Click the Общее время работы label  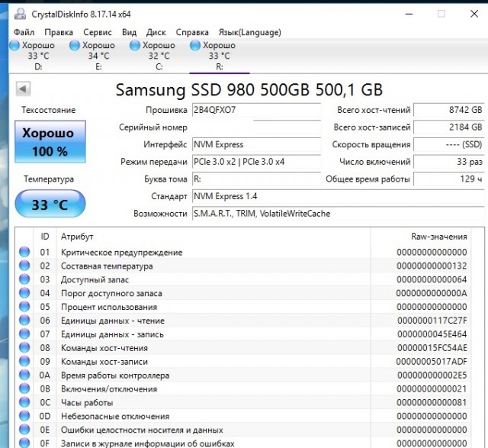coord(368,179)
